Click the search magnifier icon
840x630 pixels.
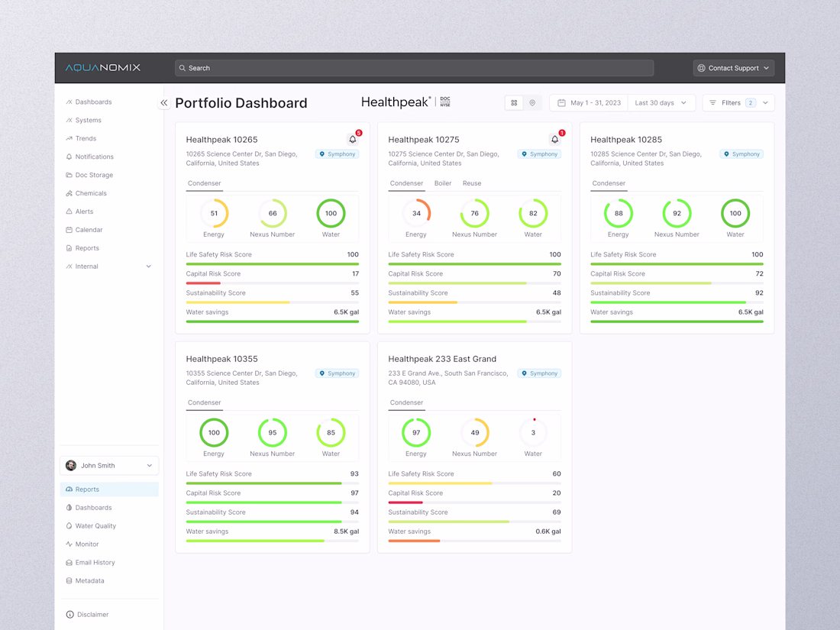[x=183, y=68]
